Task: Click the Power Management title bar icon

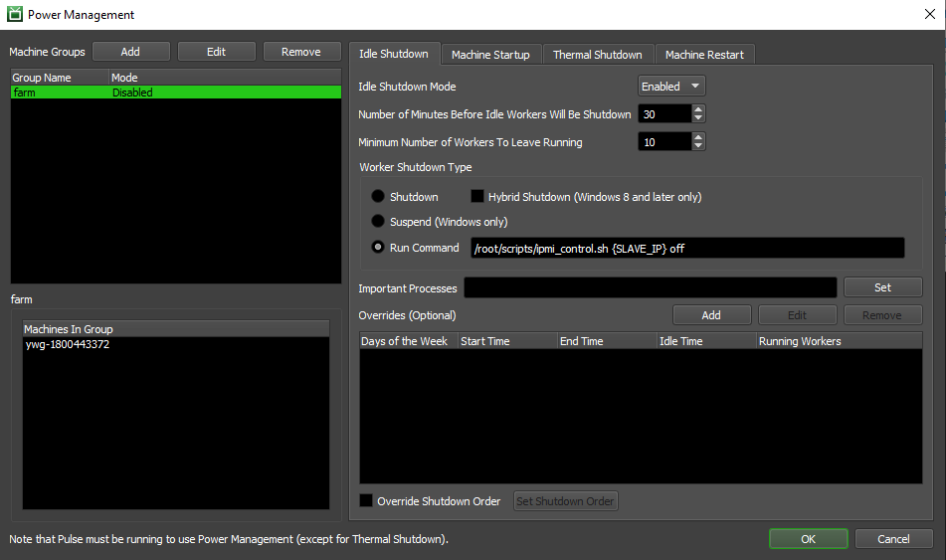Action: [15, 15]
